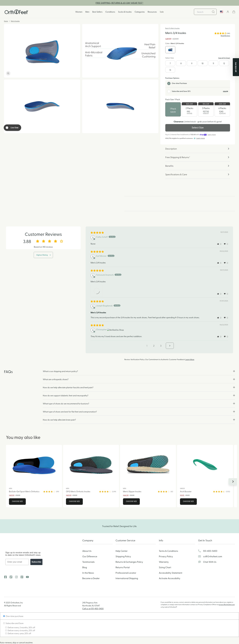Select Deliver every year, 20% off
Viewport: 239px width, 644px height.
(x=6, y=633)
